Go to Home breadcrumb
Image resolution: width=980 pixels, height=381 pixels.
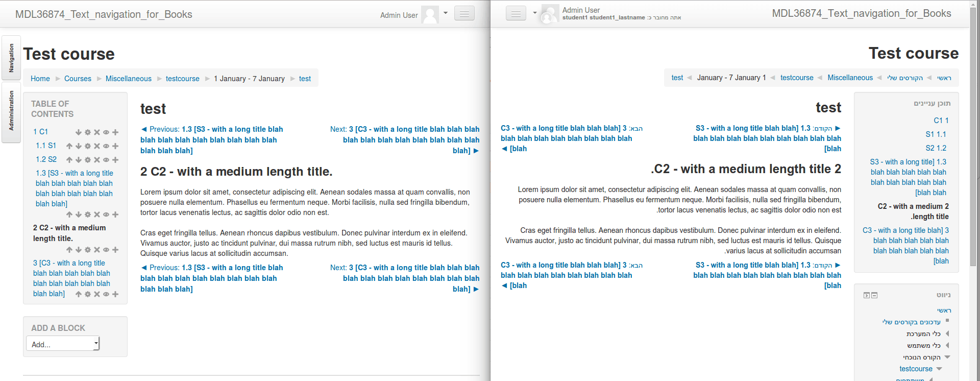(40, 79)
